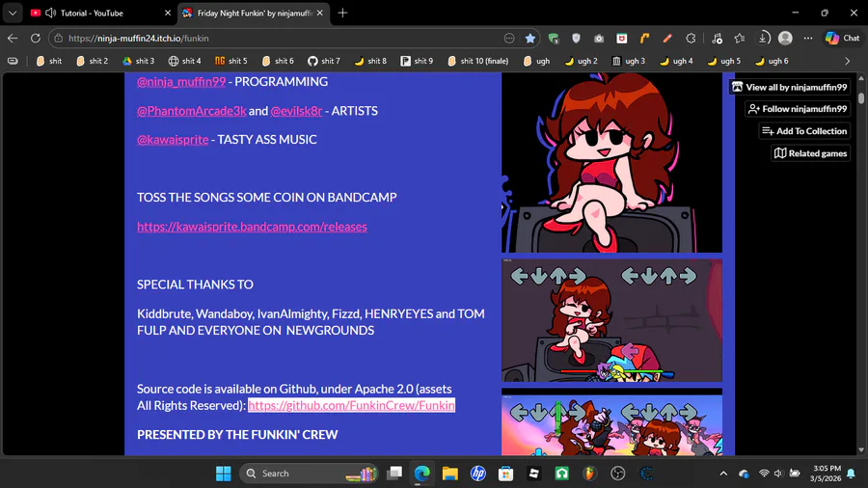The height and width of the screenshot is (488, 868).
Task: Mute the Tutorial - YouTube tab audio
Action: (50, 13)
